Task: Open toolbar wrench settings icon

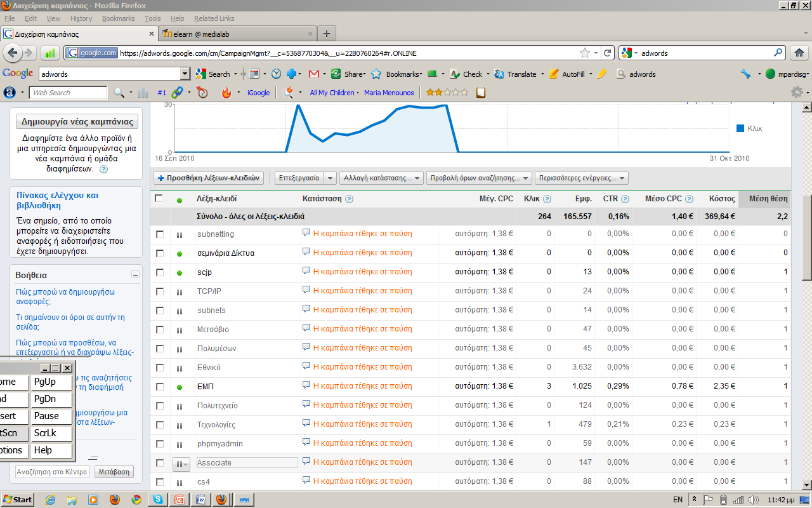Action: click(x=746, y=74)
